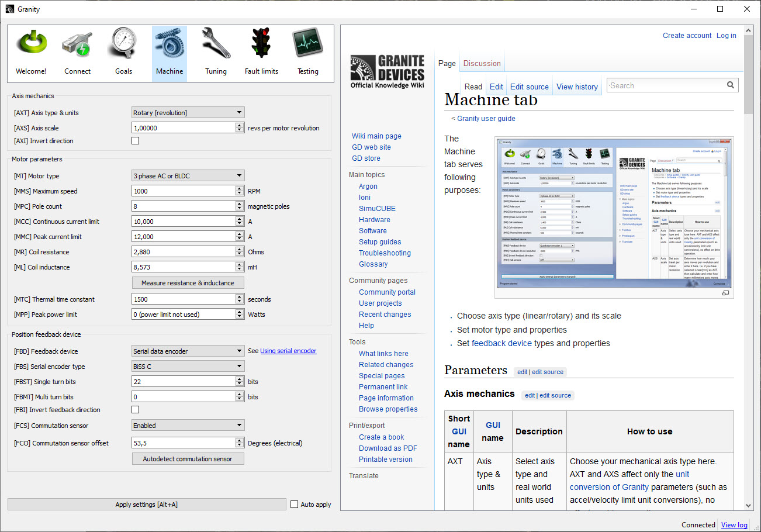Image resolution: width=761 pixels, height=532 pixels.
Task: Open the Glossary sidebar link
Action: point(373,264)
